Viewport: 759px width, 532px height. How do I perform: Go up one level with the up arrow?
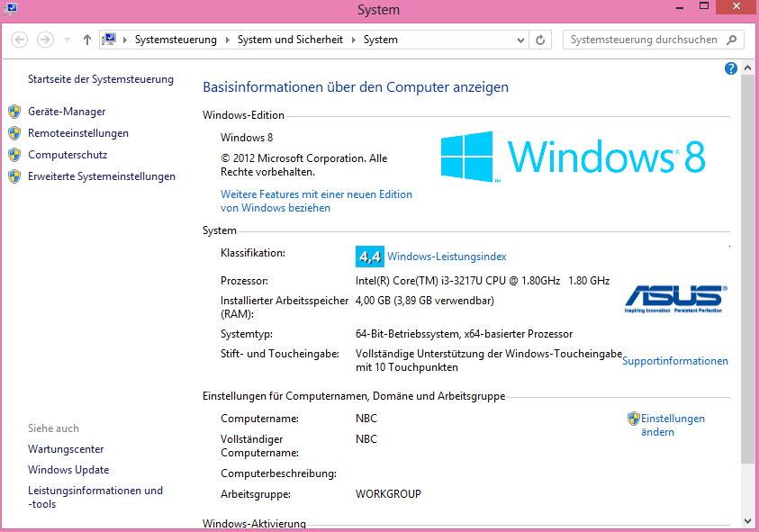click(87, 40)
